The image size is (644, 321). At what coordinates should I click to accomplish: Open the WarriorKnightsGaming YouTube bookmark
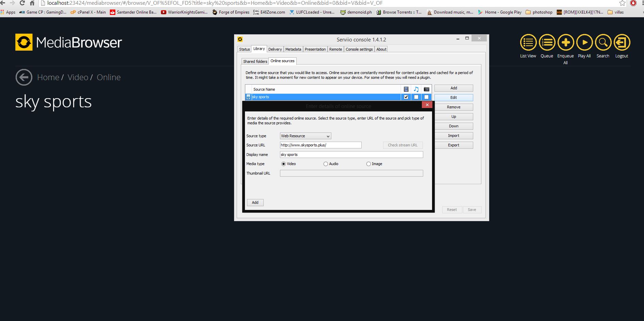(x=184, y=12)
